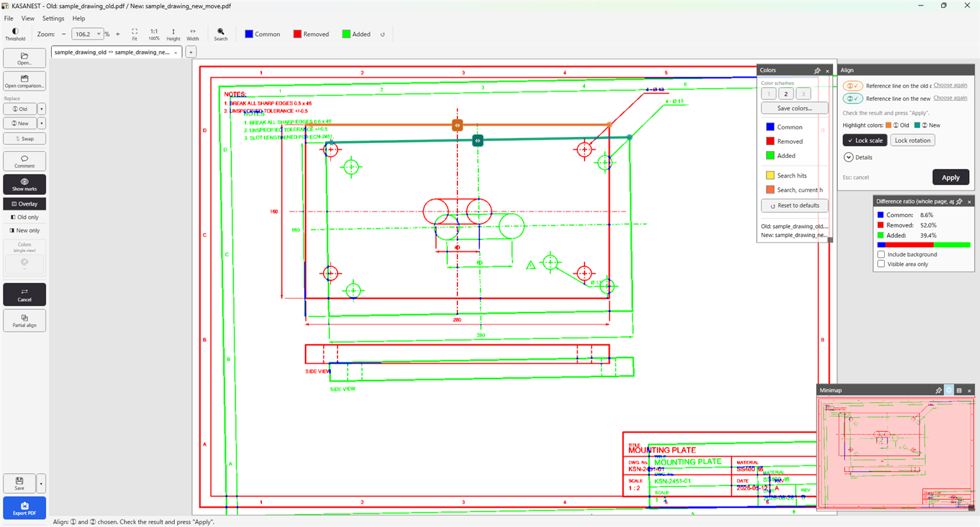Click Reset to defaults in Colors
The width and height of the screenshot is (980, 527).
point(795,205)
